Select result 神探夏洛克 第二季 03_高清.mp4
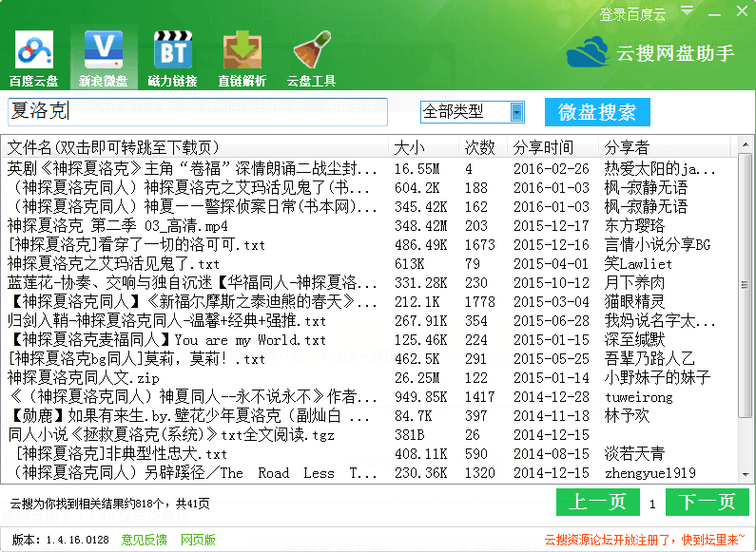This screenshot has width=756, height=552. [118, 225]
